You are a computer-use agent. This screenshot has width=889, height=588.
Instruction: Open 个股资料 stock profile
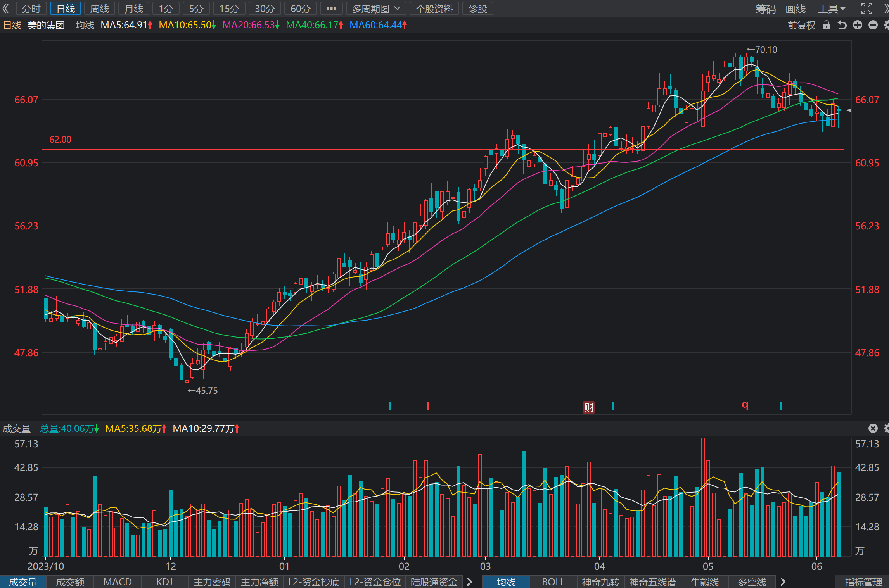click(434, 9)
